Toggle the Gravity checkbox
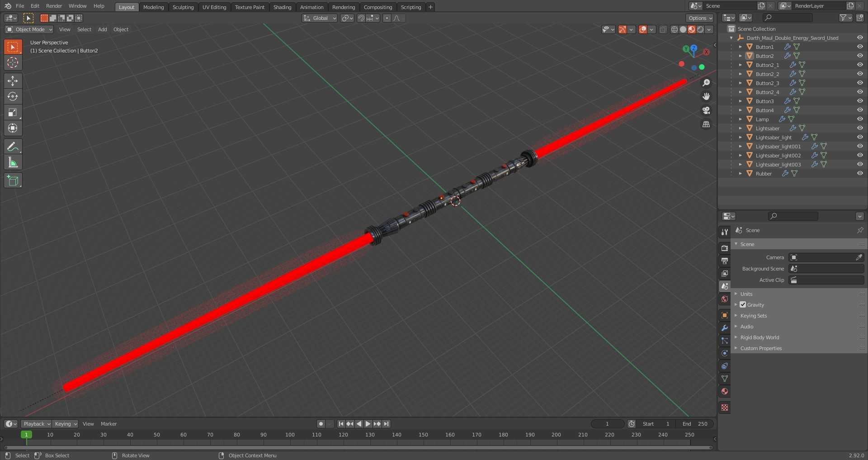Viewport: 868px width, 460px height. click(743, 304)
